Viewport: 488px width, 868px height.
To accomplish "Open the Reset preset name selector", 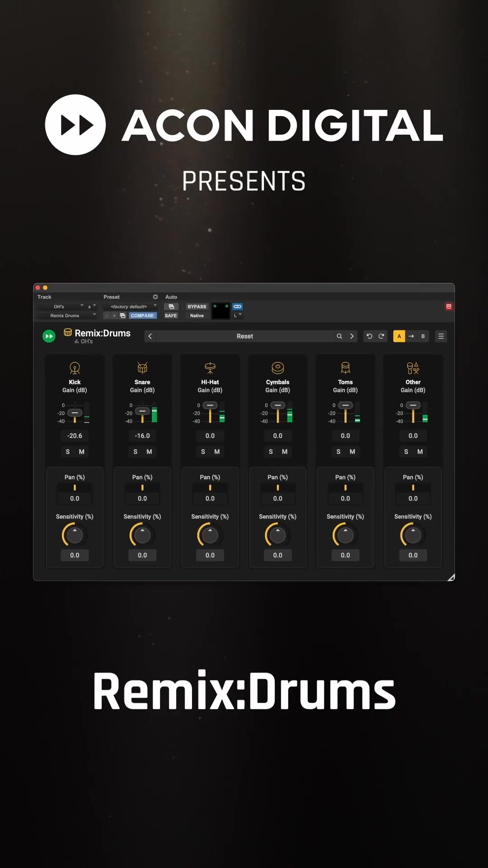I will point(245,336).
